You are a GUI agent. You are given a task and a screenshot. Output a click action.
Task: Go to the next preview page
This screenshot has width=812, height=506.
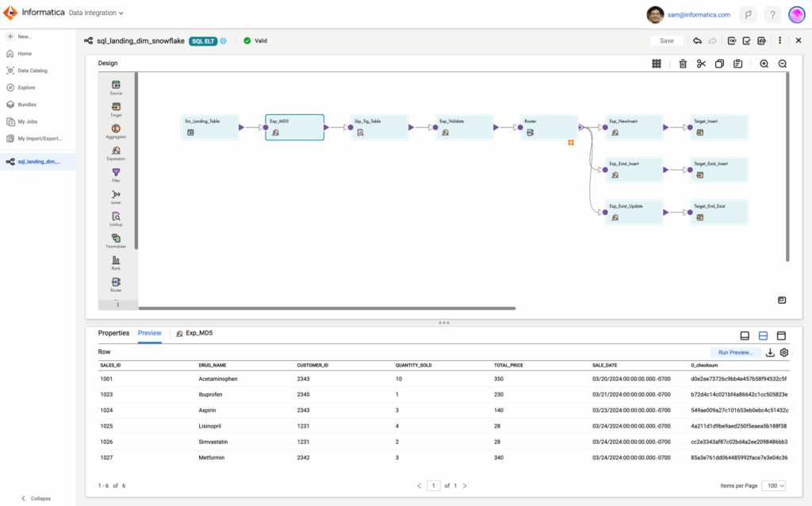coord(465,486)
